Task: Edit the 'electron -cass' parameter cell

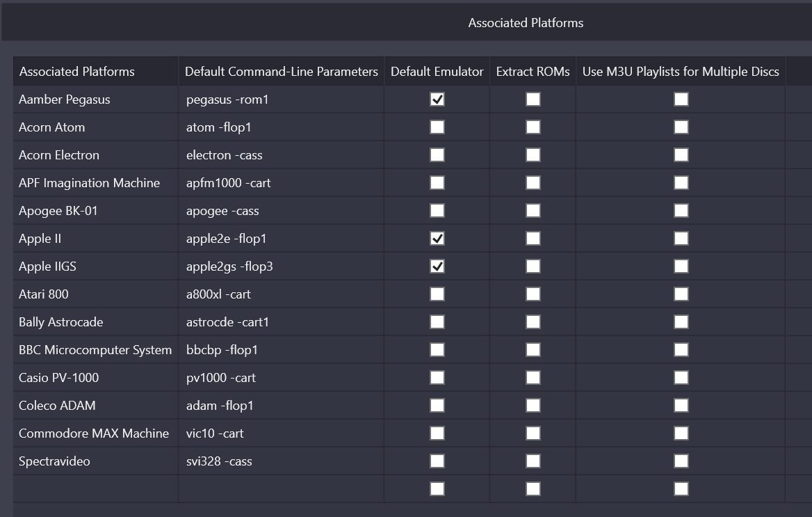Action: [x=281, y=155]
